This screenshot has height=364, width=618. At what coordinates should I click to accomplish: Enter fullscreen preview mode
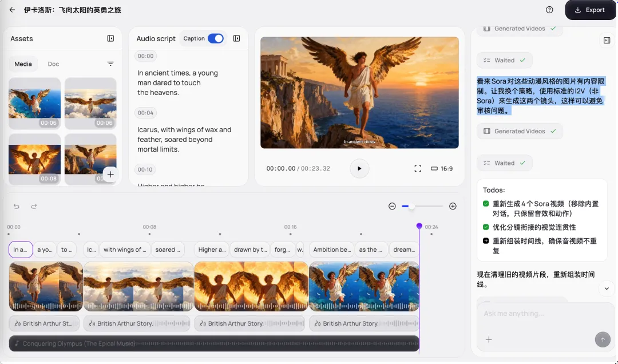(x=418, y=168)
